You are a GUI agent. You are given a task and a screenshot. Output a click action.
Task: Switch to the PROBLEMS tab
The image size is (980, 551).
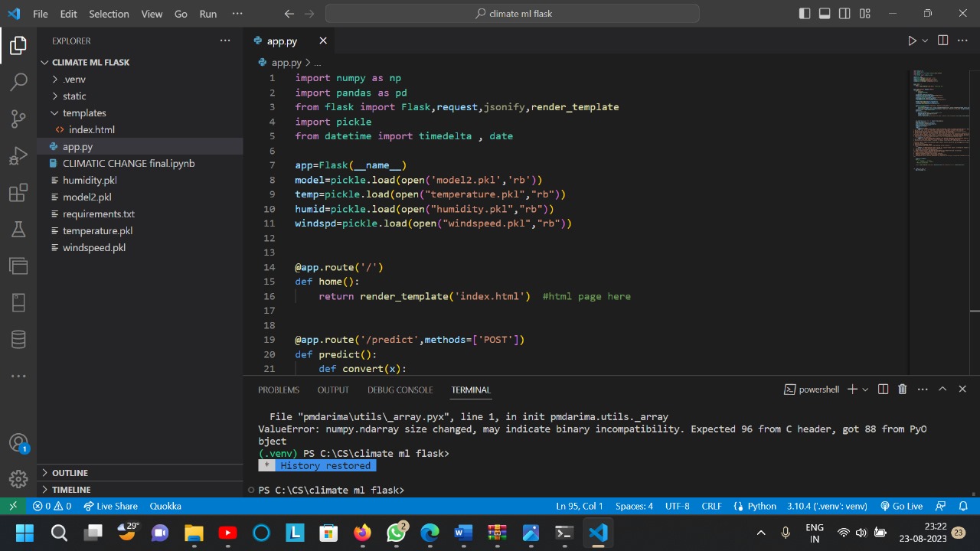pos(279,390)
